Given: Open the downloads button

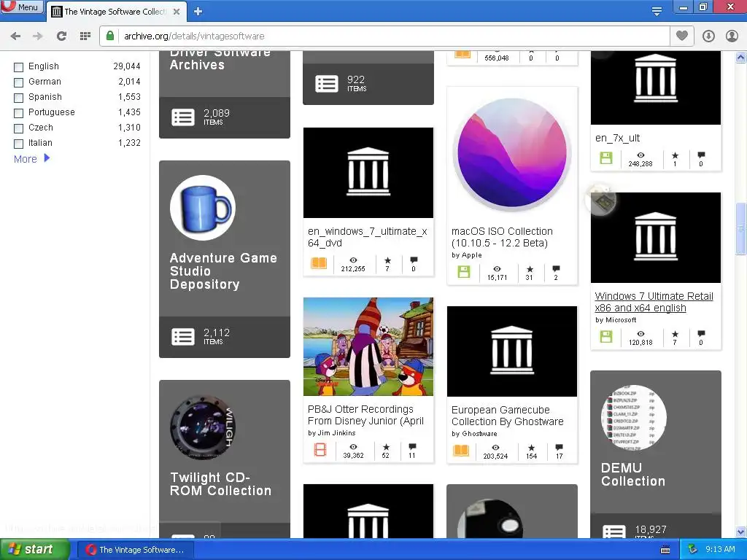Looking at the screenshot, I should pyautogui.click(x=708, y=36).
